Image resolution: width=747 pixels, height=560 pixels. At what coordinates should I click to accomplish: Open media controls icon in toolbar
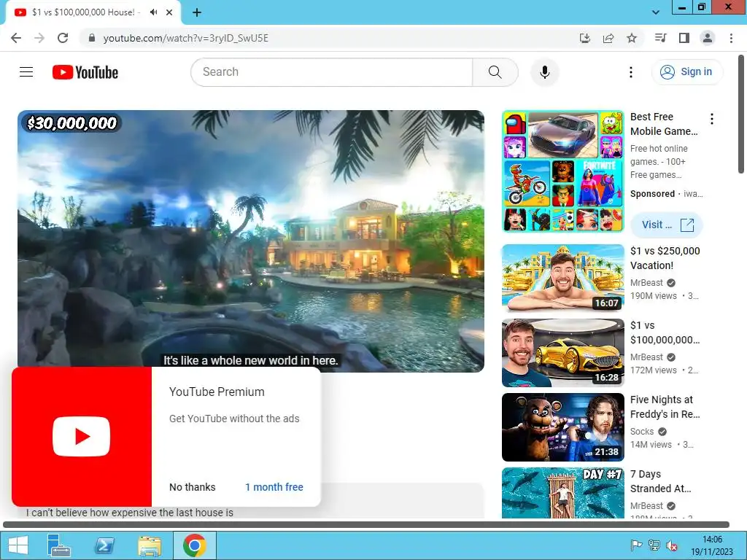click(x=660, y=38)
